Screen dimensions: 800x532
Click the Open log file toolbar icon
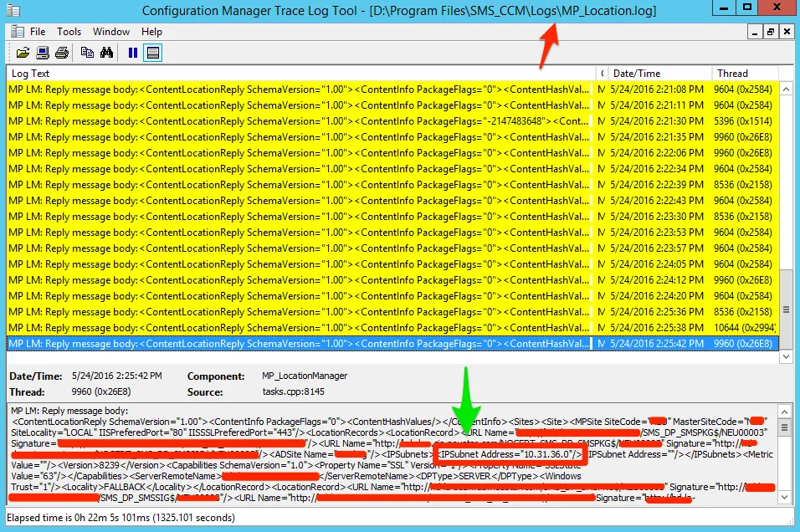coord(23,53)
